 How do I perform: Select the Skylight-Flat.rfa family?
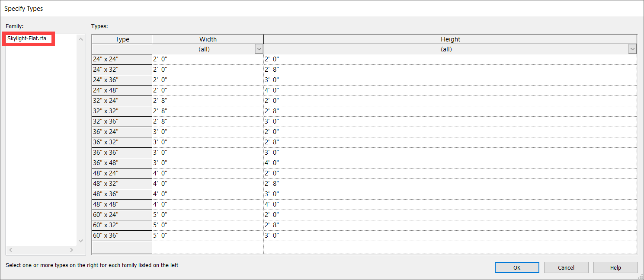(28, 38)
